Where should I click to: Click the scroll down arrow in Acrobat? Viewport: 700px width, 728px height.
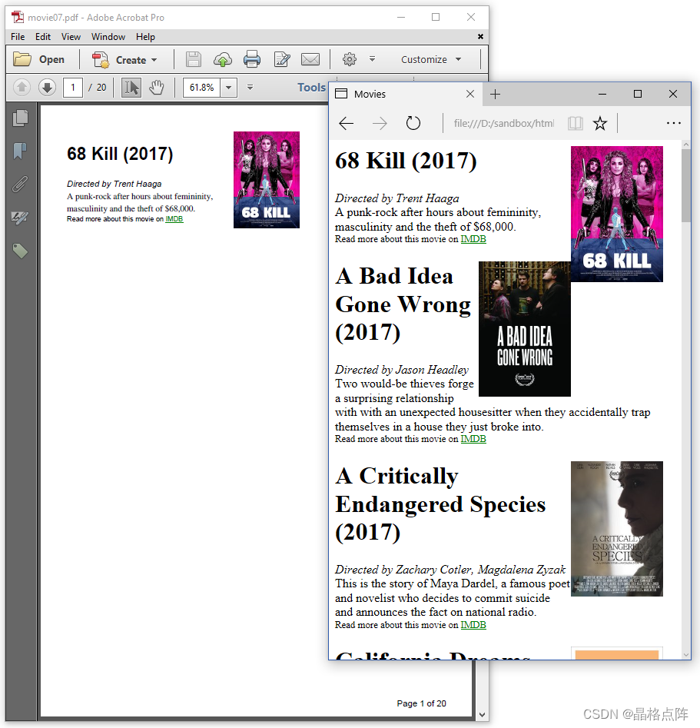point(482,715)
